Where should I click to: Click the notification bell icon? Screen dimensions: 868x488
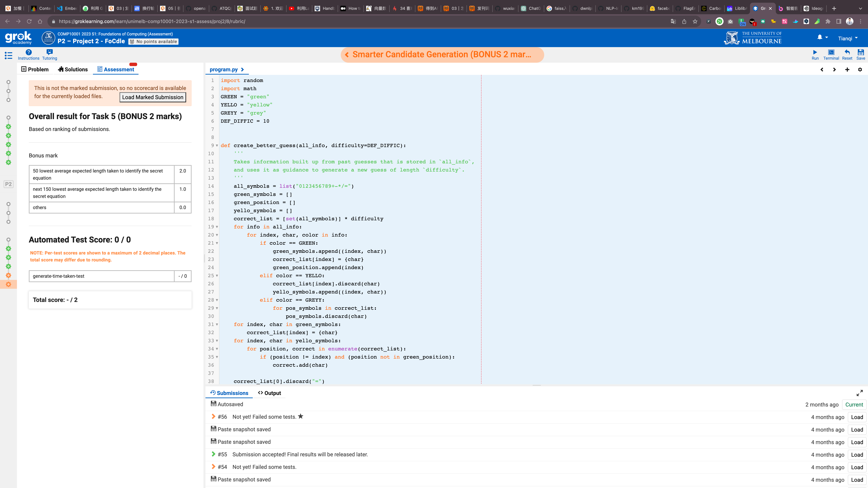[820, 37]
